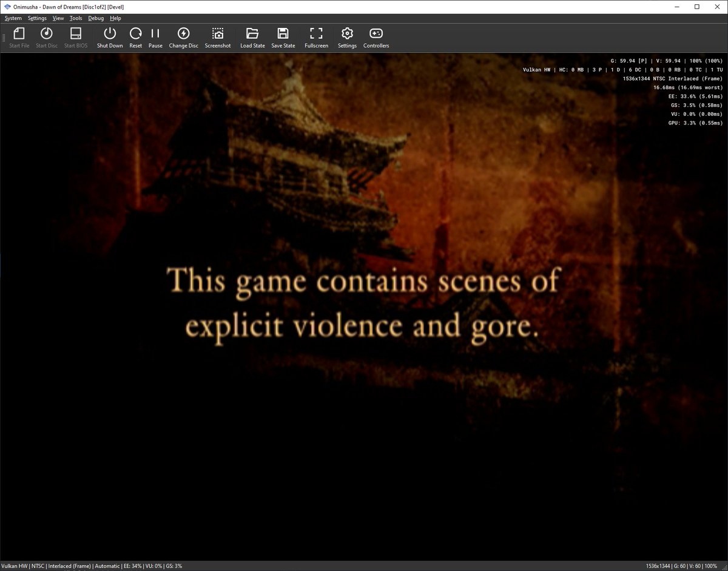Open the Settings menu in menu bar

tap(37, 18)
